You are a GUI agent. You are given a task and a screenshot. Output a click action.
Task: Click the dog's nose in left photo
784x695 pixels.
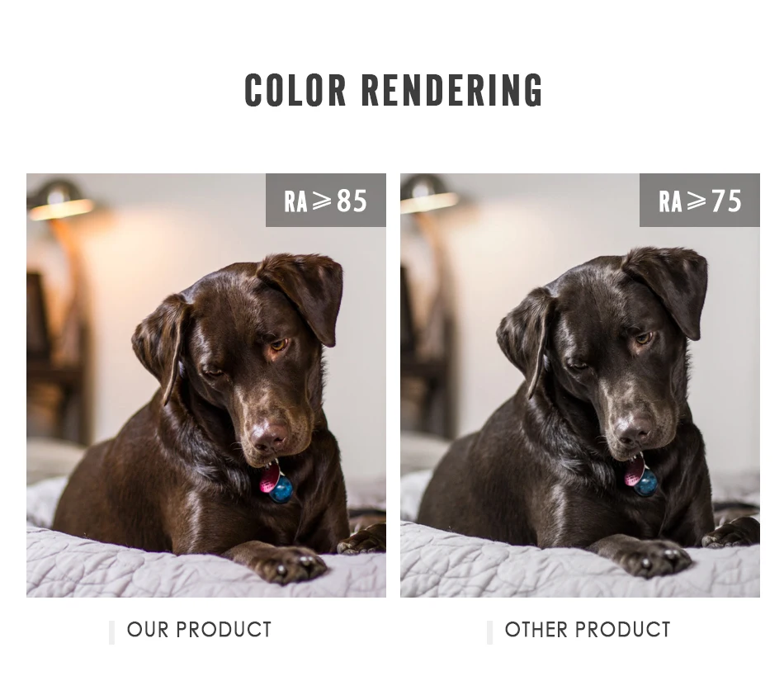pyautogui.click(x=270, y=437)
